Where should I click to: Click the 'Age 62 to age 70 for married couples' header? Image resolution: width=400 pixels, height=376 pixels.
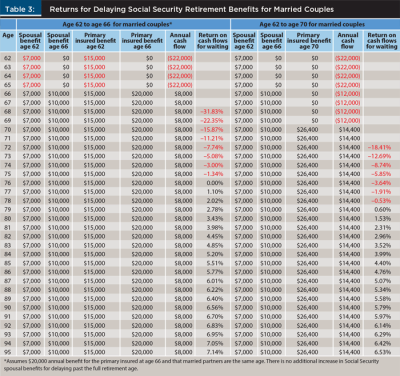click(x=312, y=24)
